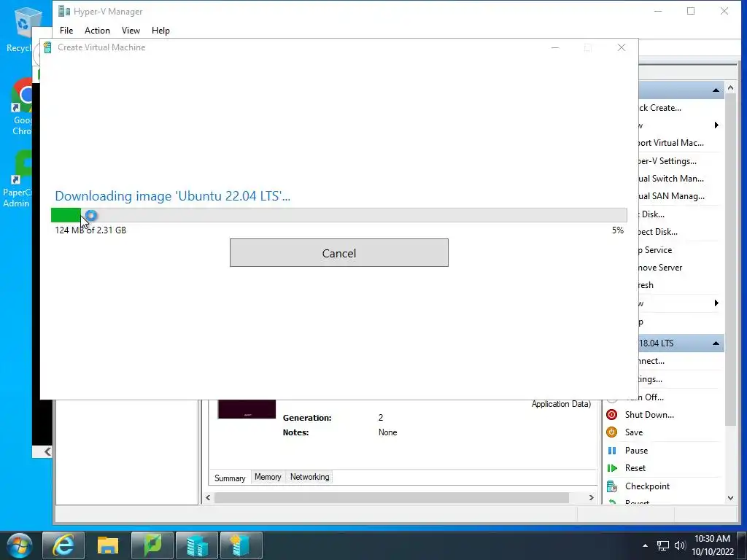Image resolution: width=747 pixels, height=560 pixels.
Task: Open the File menu in Hyper-V Manager
Action: 66,31
